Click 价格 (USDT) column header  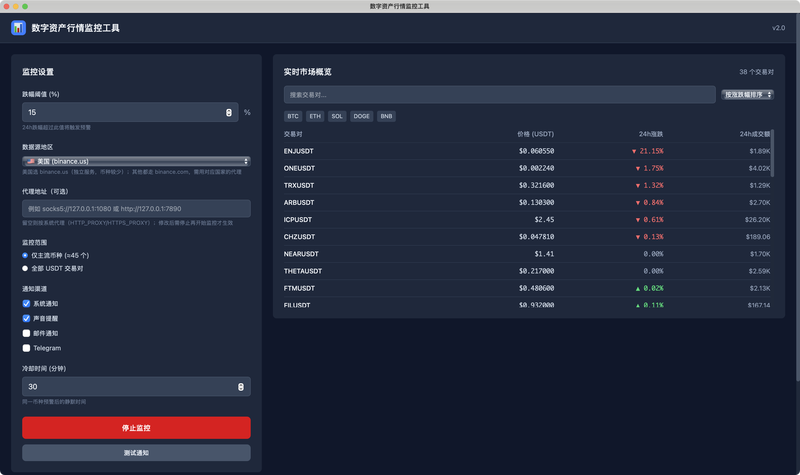pos(535,134)
